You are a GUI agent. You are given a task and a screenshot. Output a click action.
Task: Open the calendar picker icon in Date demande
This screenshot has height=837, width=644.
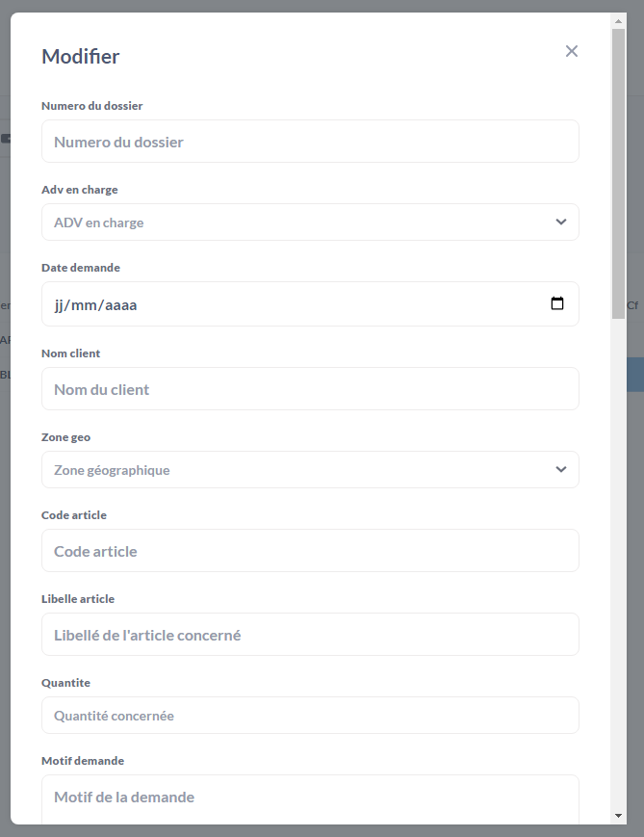click(x=557, y=303)
